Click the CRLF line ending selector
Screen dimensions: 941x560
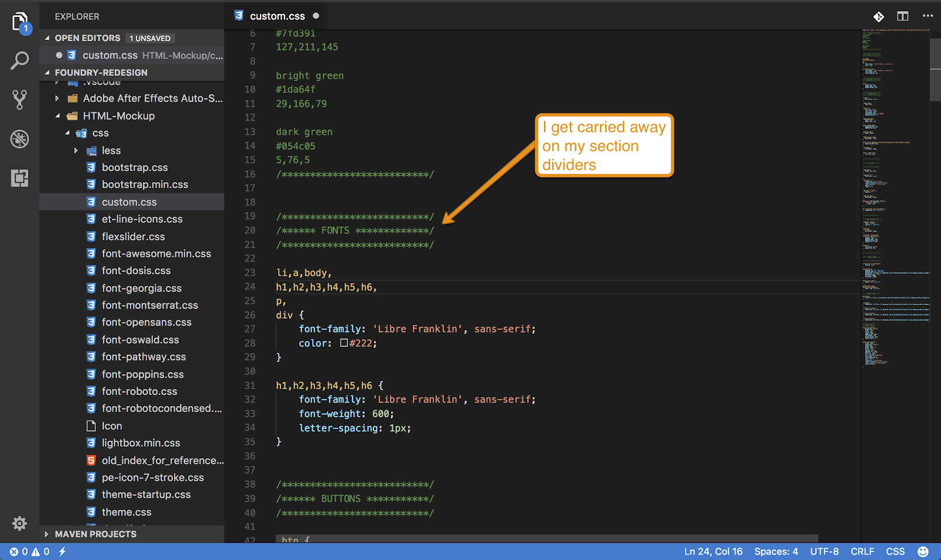862,551
